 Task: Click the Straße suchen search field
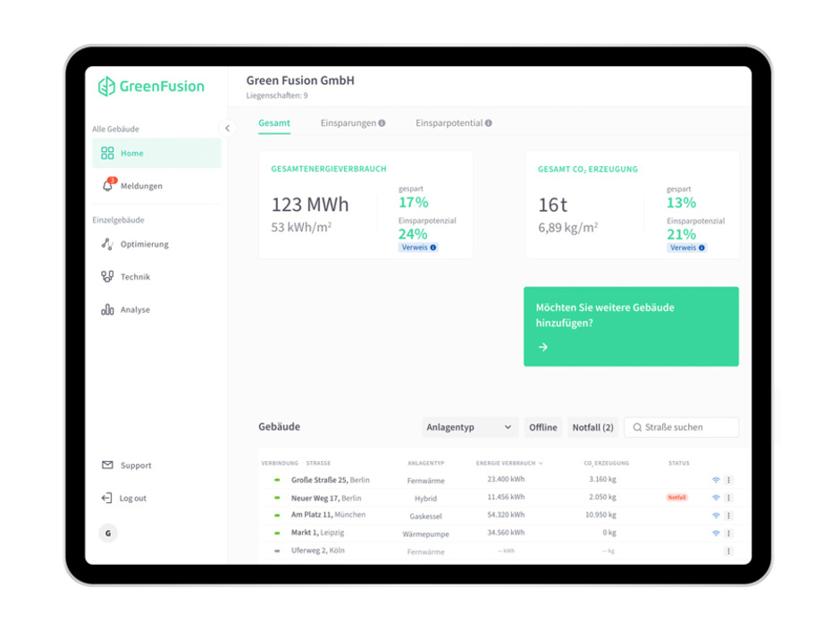(x=681, y=427)
